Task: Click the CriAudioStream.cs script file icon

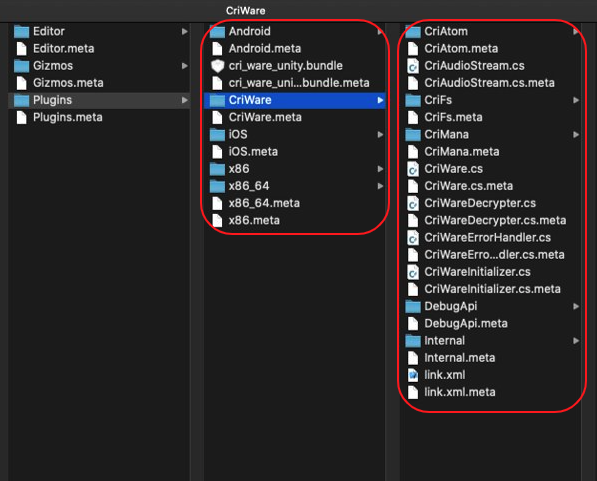Action: (413, 66)
